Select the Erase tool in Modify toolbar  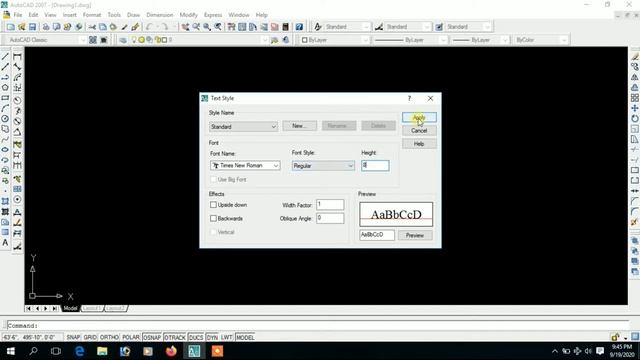pos(635,56)
